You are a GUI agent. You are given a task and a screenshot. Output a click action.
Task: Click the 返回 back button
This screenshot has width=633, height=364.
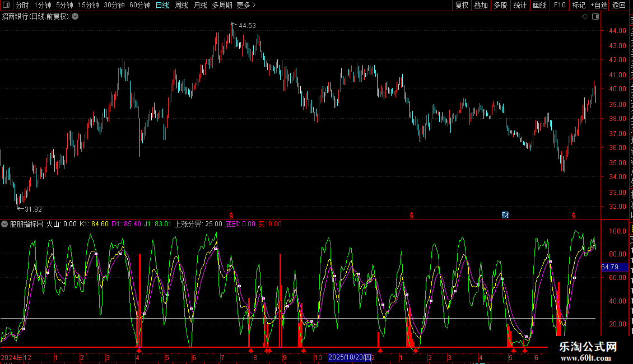tap(618, 5)
